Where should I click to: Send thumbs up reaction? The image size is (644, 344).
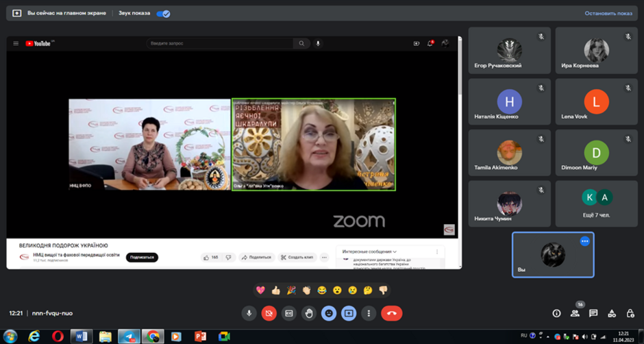click(x=275, y=290)
